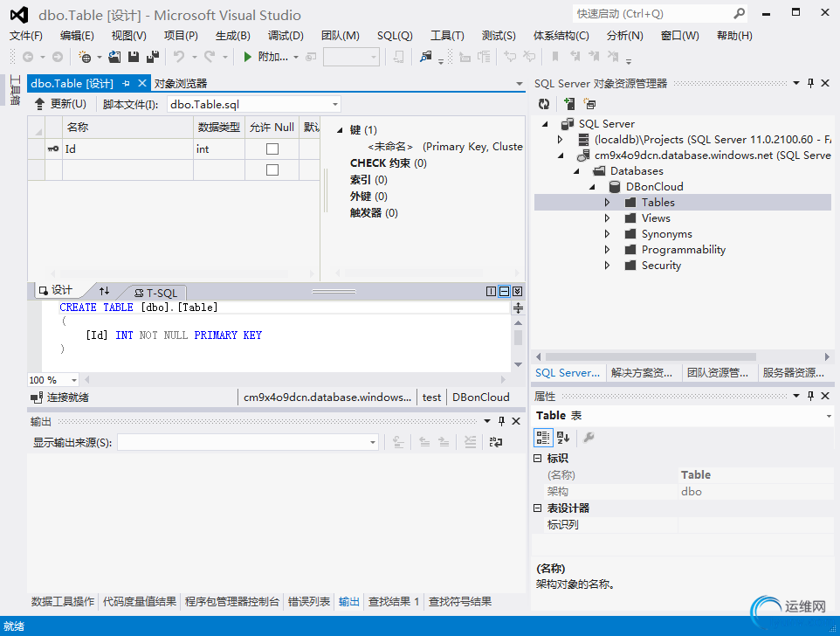Expand the Synonyms folder node

(x=607, y=233)
